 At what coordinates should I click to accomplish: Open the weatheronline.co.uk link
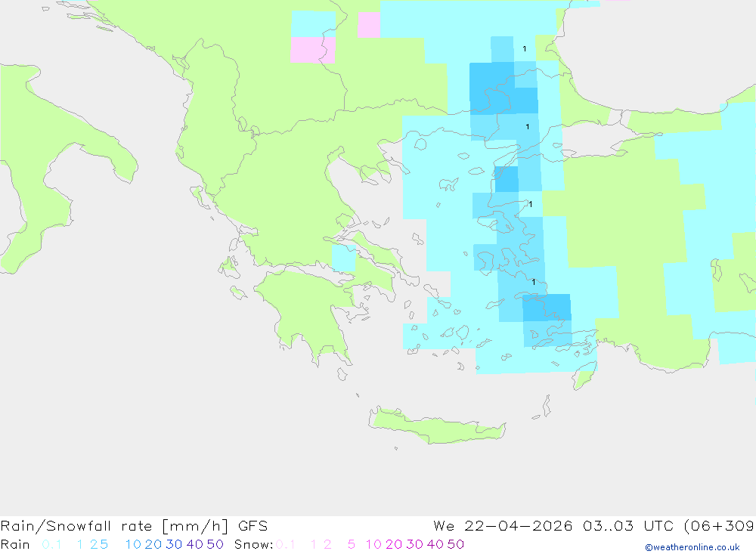pyautogui.click(x=692, y=547)
